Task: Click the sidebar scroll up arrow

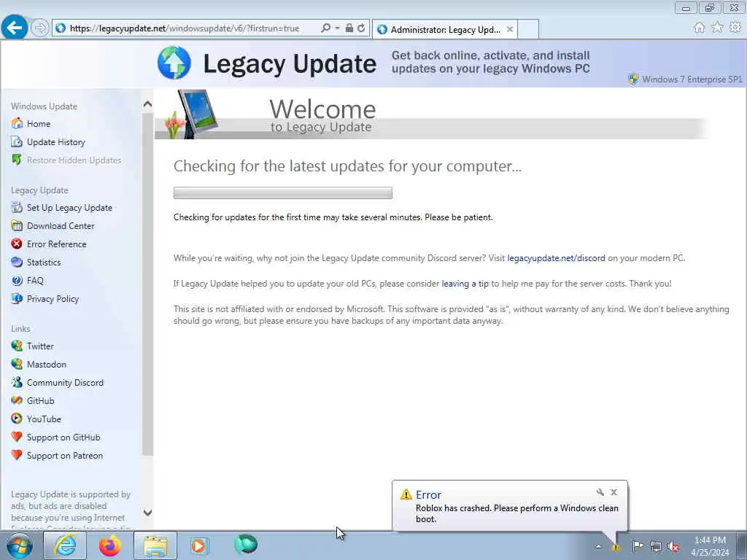Action: coord(147,104)
